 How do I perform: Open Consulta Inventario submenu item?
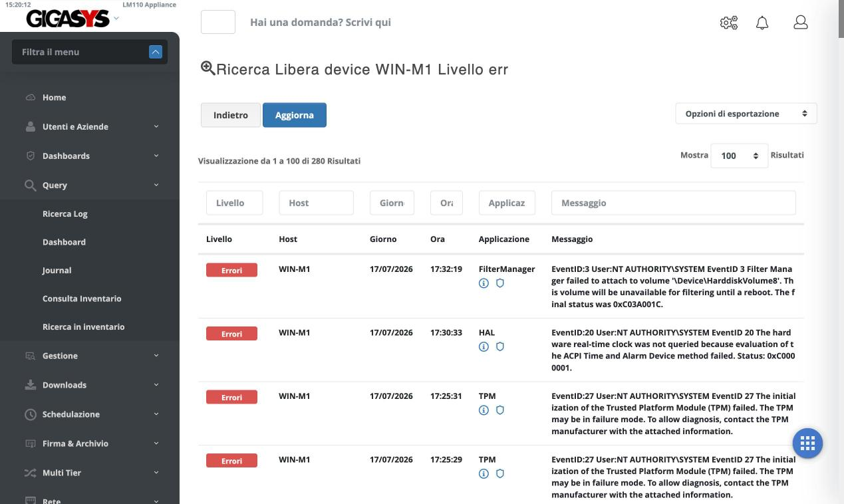(82, 299)
